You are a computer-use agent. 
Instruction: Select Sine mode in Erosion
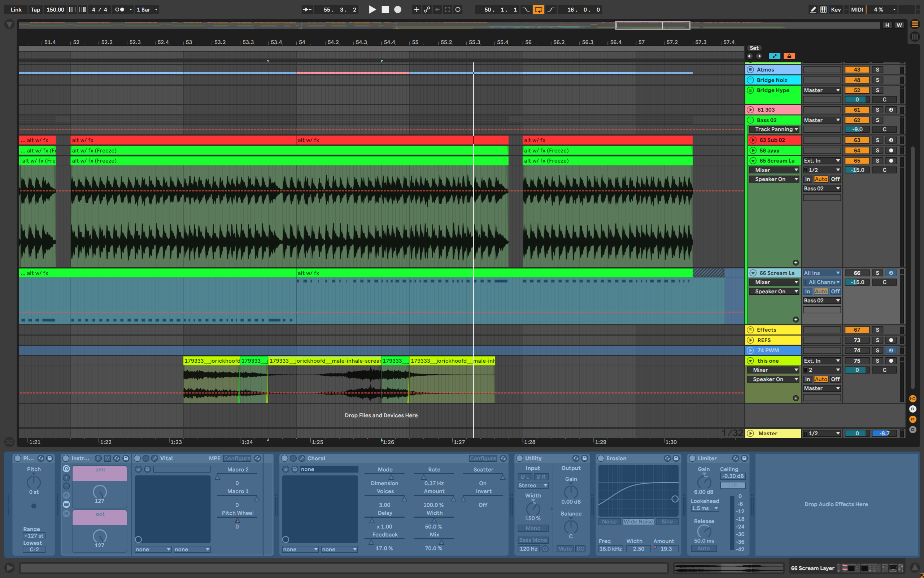click(x=667, y=522)
